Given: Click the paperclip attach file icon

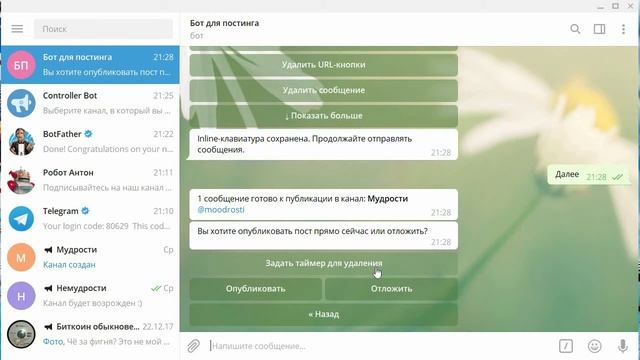Looking at the screenshot, I should pos(193,346).
